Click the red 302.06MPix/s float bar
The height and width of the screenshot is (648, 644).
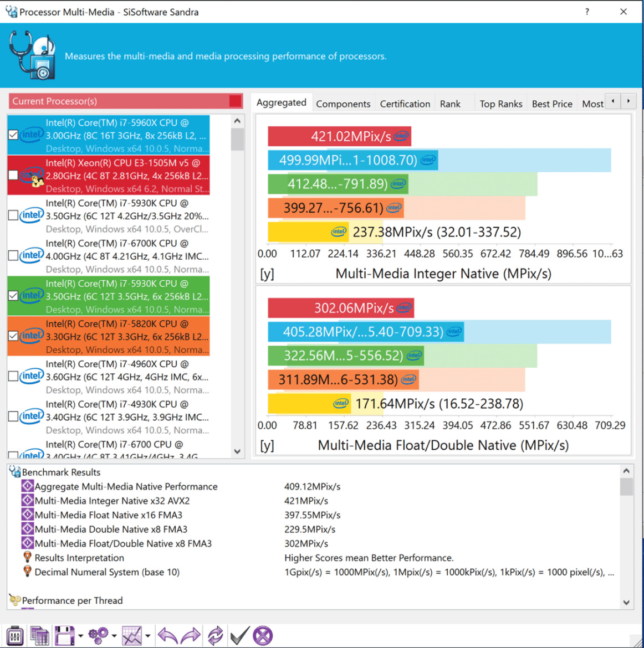coord(341,308)
